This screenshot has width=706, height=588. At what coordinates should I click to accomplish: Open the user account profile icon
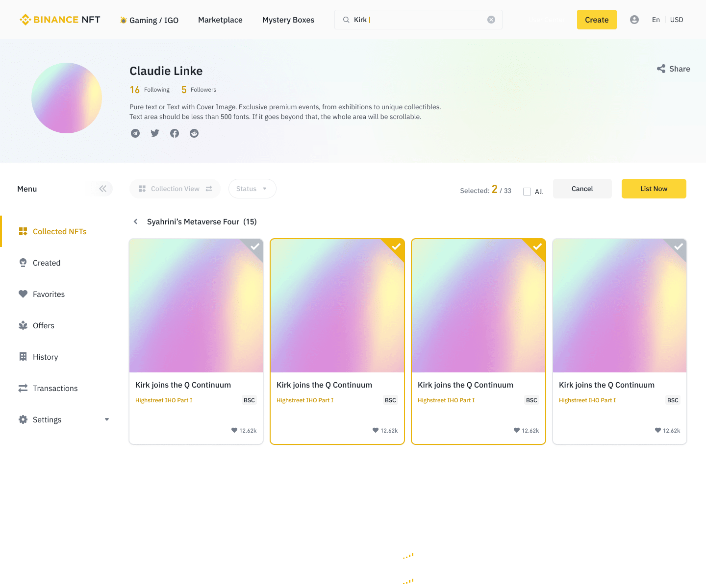(634, 20)
